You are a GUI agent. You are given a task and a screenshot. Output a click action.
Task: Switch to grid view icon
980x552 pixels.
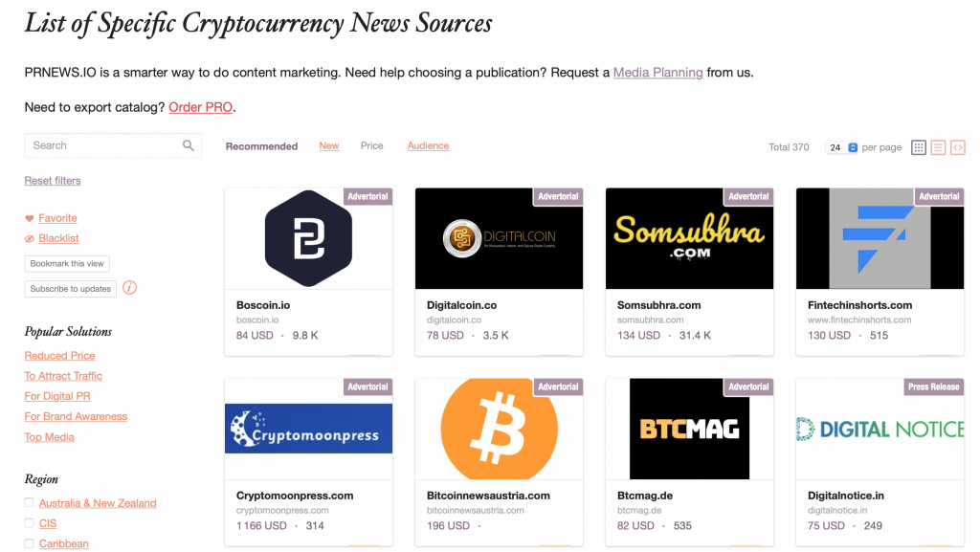click(x=918, y=147)
